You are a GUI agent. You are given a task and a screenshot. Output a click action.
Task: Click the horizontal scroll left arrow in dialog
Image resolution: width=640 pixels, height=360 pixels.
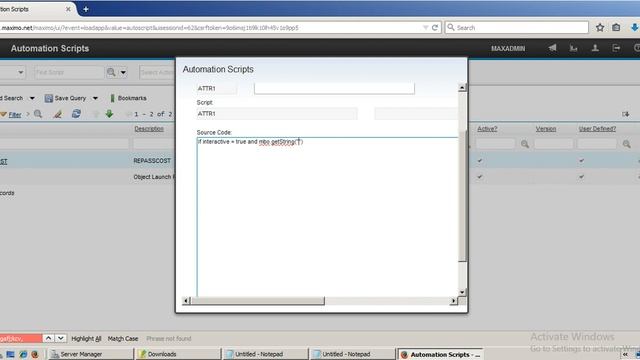tap(186, 301)
